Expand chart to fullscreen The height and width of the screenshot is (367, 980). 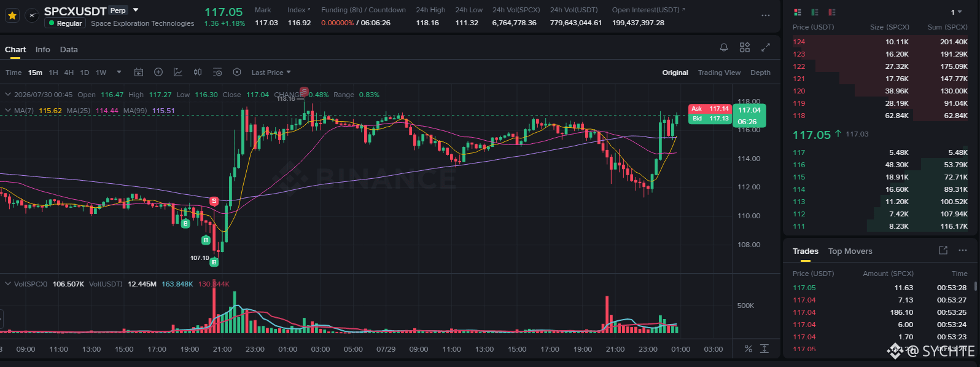766,47
